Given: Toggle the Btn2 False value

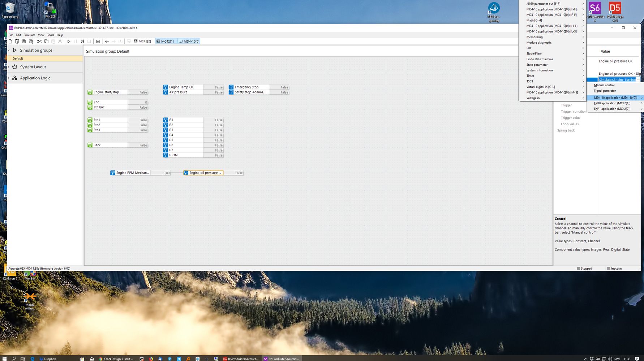Looking at the screenshot, I should point(138,125).
